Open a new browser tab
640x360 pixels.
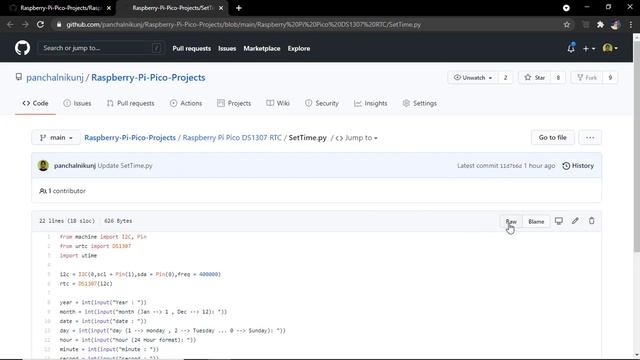239,8
